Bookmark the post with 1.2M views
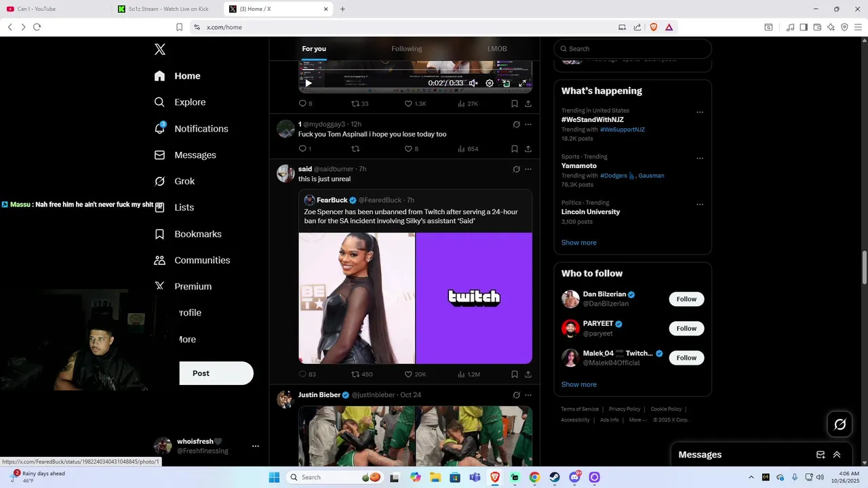Viewport: 868px width, 488px height. [515, 374]
